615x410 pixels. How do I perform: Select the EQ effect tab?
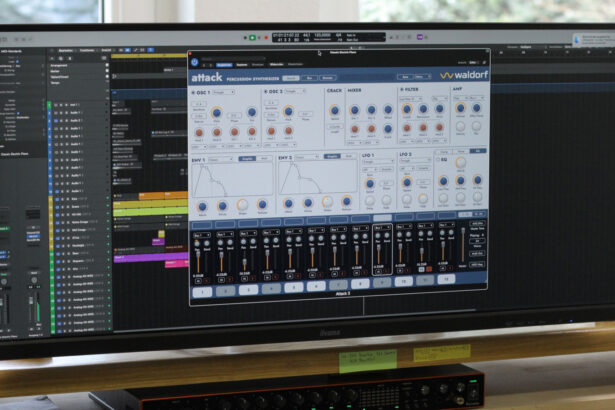click(x=478, y=151)
